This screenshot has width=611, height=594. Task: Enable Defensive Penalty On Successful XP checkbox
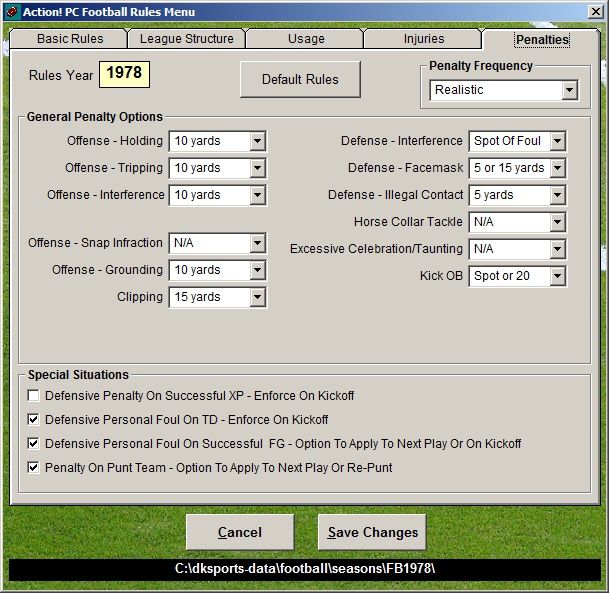34,396
